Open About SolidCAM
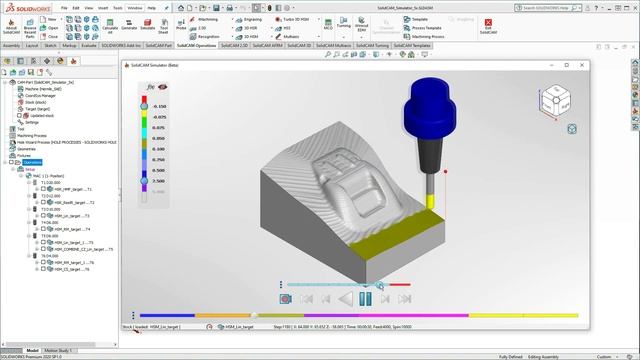640x360 pixels. [11, 27]
